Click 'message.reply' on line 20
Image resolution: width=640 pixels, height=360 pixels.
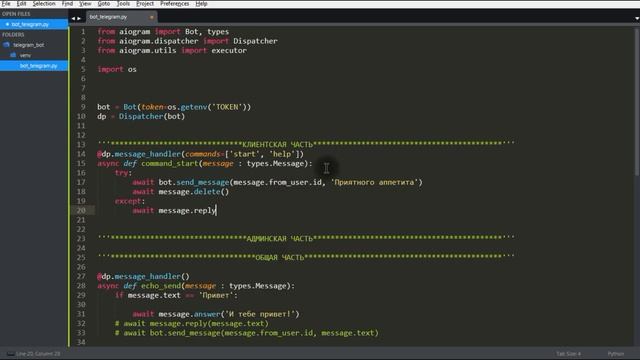[x=187, y=211]
